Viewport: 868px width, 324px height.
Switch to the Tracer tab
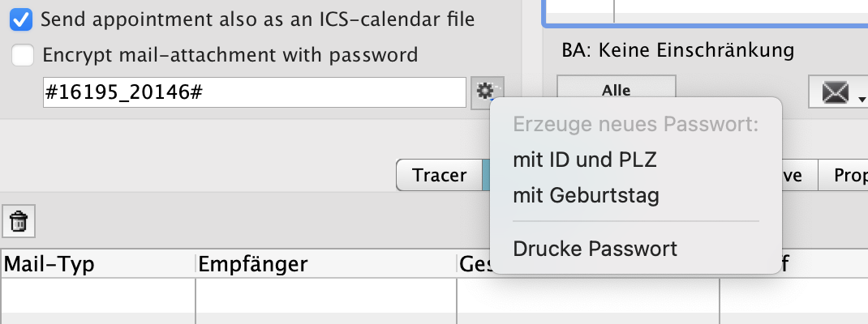click(x=439, y=175)
